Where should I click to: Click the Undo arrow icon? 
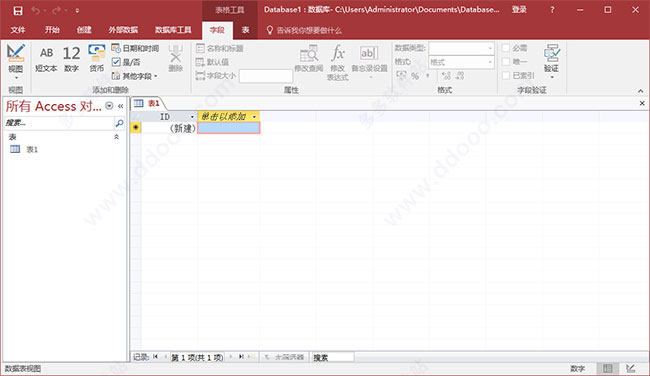[x=35, y=10]
